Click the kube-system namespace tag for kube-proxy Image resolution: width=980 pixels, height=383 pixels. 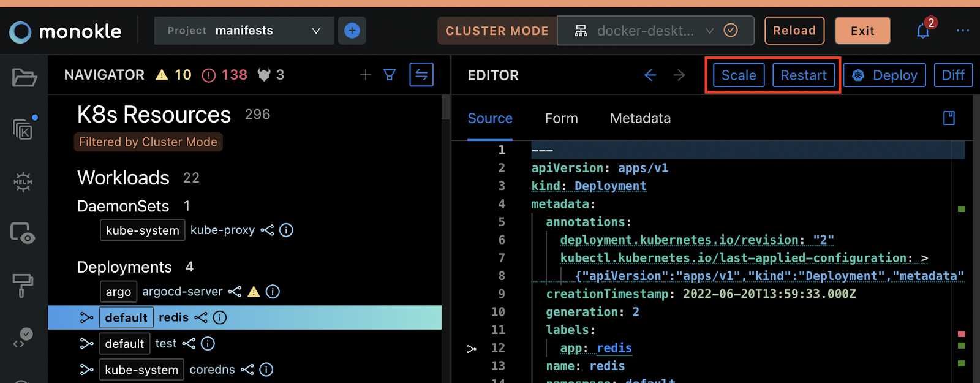coord(143,230)
